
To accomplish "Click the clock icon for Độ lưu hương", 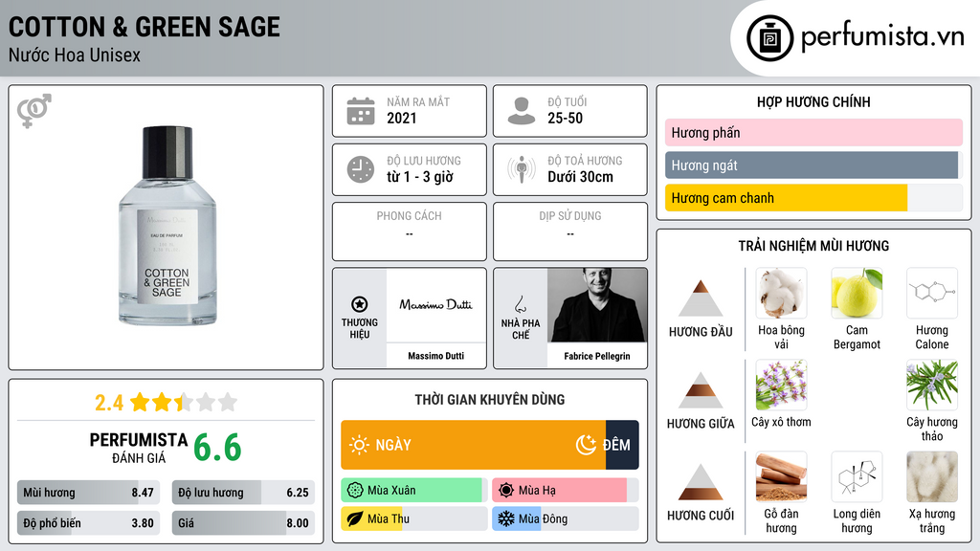I will coord(361,169).
